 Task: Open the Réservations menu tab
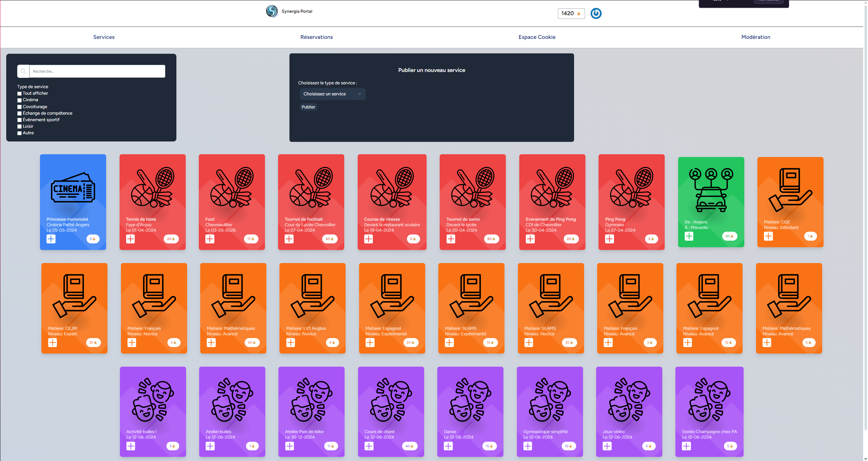click(x=316, y=37)
